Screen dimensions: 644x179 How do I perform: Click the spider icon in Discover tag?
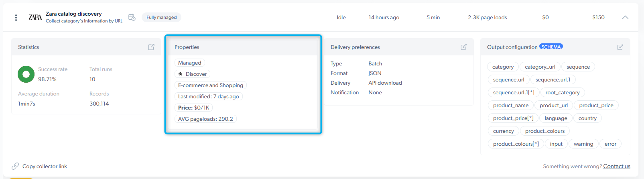point(181,74)
